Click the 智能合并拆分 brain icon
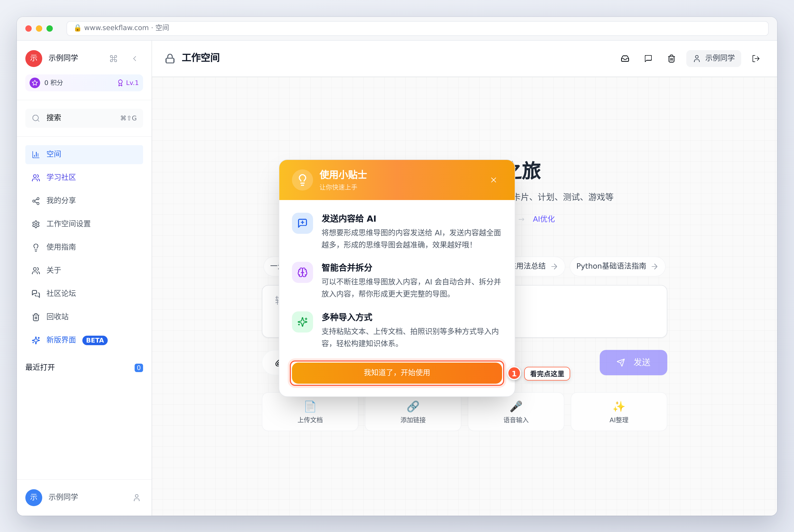This screenshot has width=794, height=532. [x=302, y=272]
